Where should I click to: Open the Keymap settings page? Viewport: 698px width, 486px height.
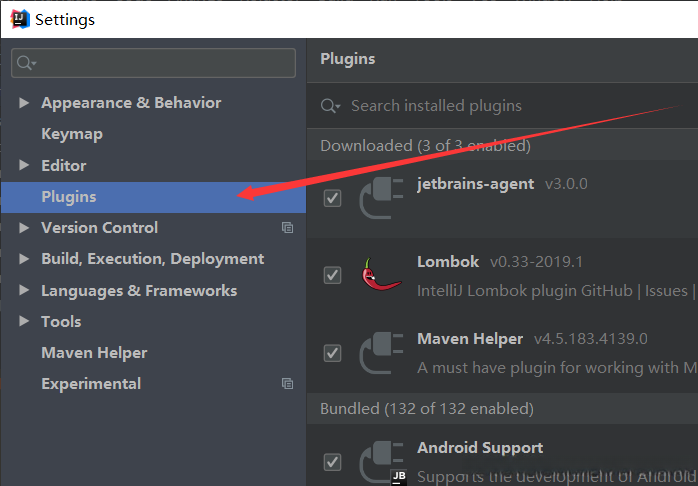[71, 134]
